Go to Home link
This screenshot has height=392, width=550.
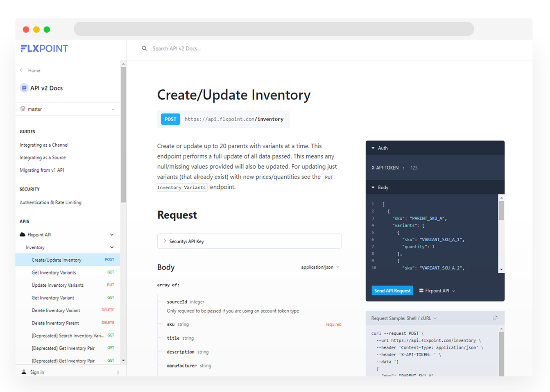[34, 70]
